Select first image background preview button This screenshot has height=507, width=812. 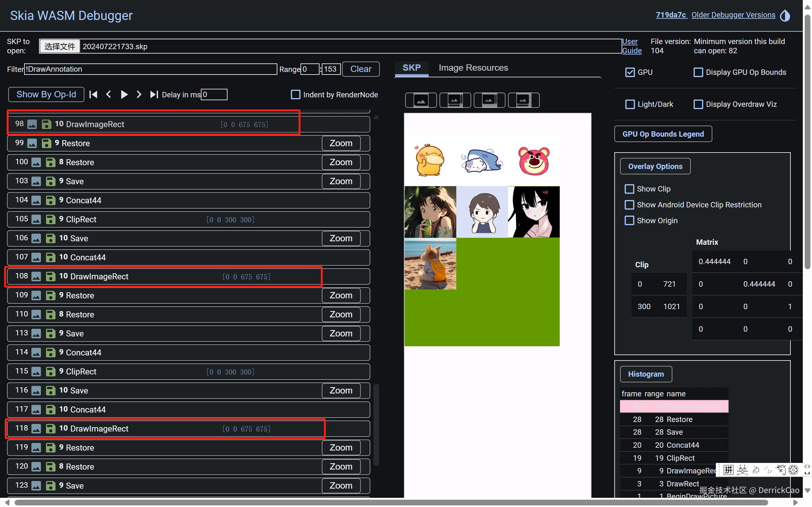(x=421, y=100)
